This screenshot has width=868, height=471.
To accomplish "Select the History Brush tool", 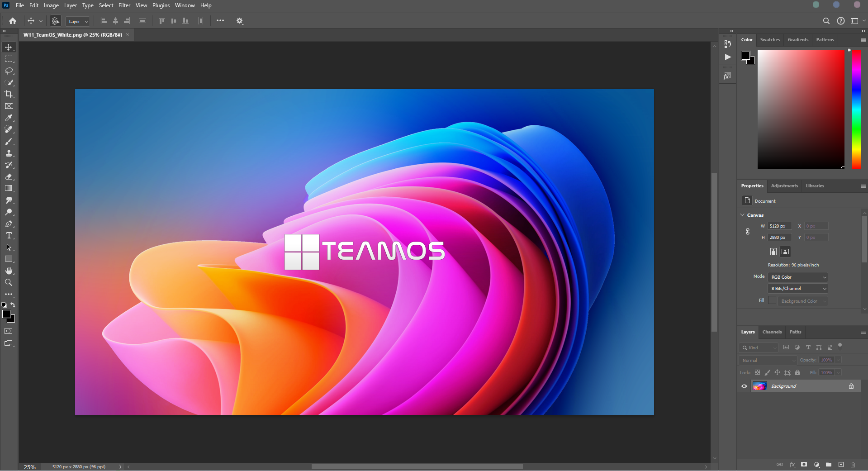I will [x=9, y=165].
